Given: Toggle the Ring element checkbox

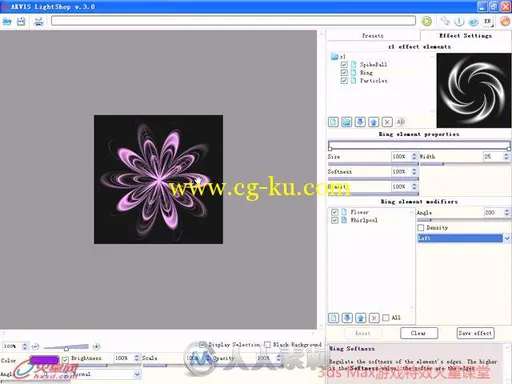Looking at the screenshot, I should pos(344,72).
